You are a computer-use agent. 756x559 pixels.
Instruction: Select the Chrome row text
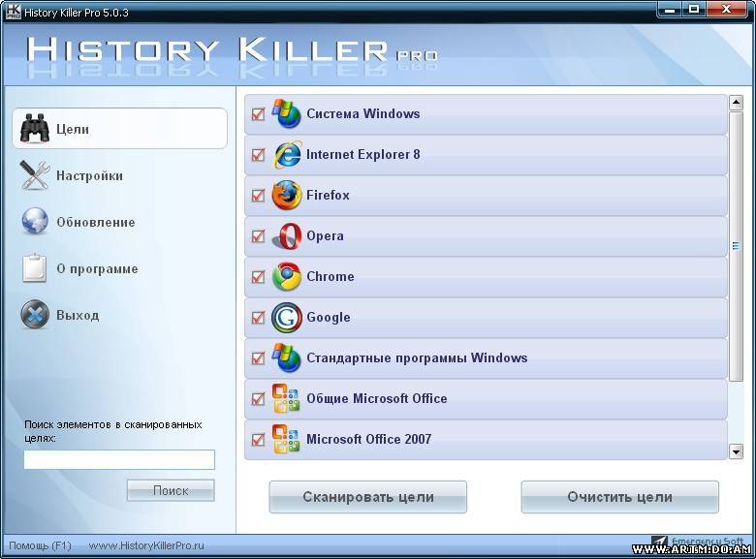pos(331,277)
